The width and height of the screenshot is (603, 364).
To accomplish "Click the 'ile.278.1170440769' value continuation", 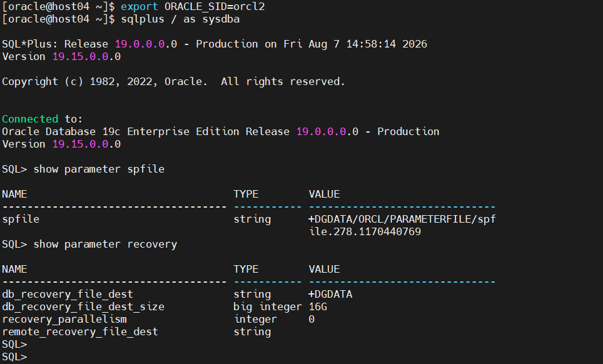I will click(365, 232).
